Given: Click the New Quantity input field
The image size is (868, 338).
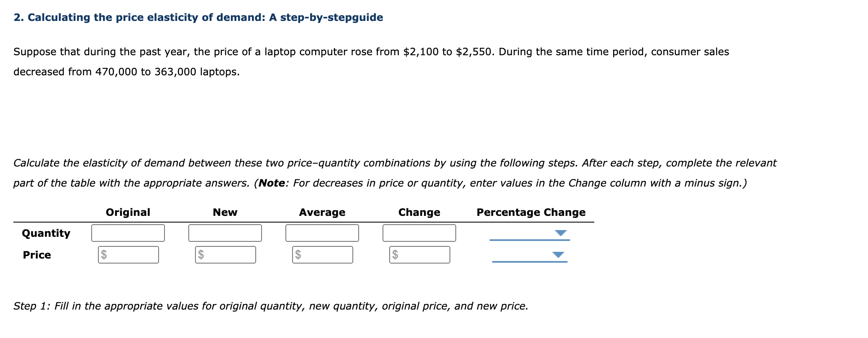Looking at the screenshot, I should [225, 233].
